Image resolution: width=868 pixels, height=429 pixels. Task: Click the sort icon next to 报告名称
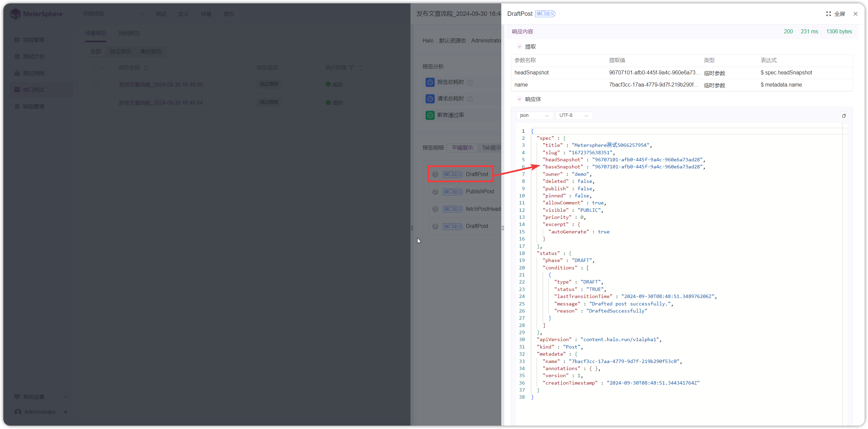tap(146, 68)
